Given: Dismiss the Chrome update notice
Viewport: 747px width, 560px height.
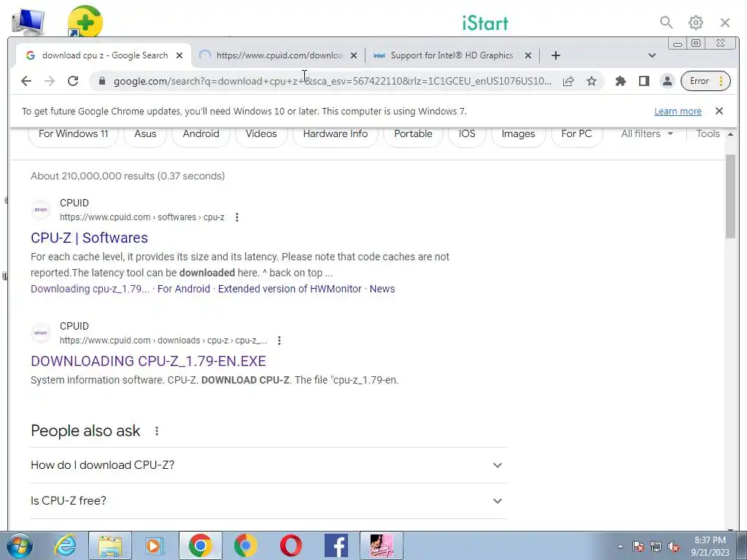Looking at the screenshot, I should tap(719, 111).
